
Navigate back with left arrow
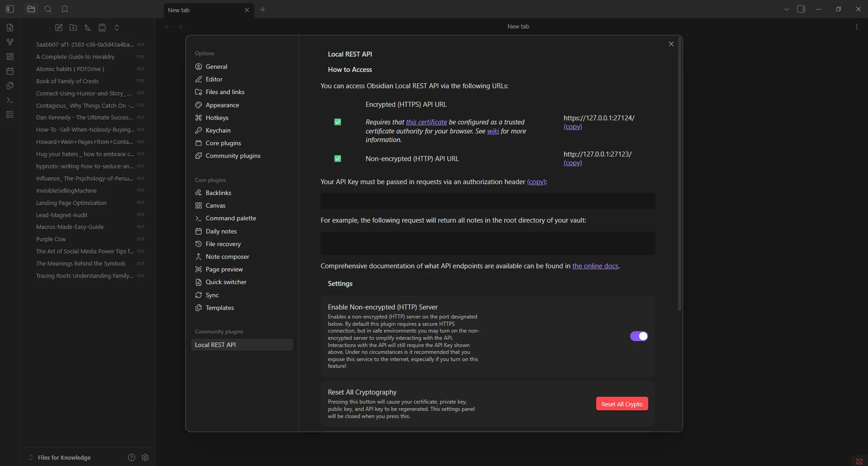[x=167, y=27]
